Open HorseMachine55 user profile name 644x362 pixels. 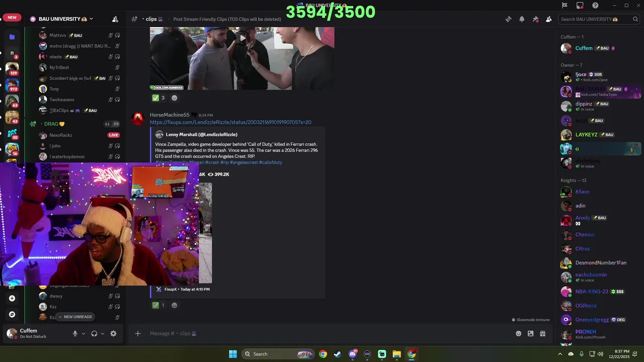tap(170, 115)
